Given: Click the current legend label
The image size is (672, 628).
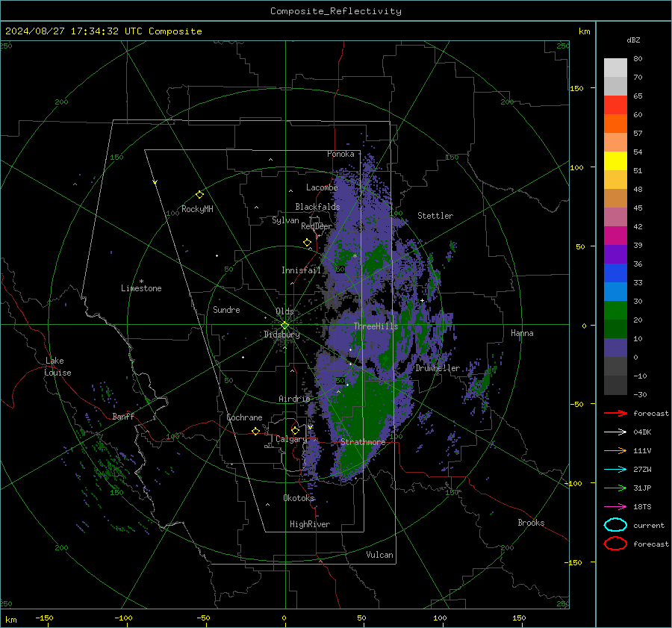Looking at the screenshot, I should [649, 525].
